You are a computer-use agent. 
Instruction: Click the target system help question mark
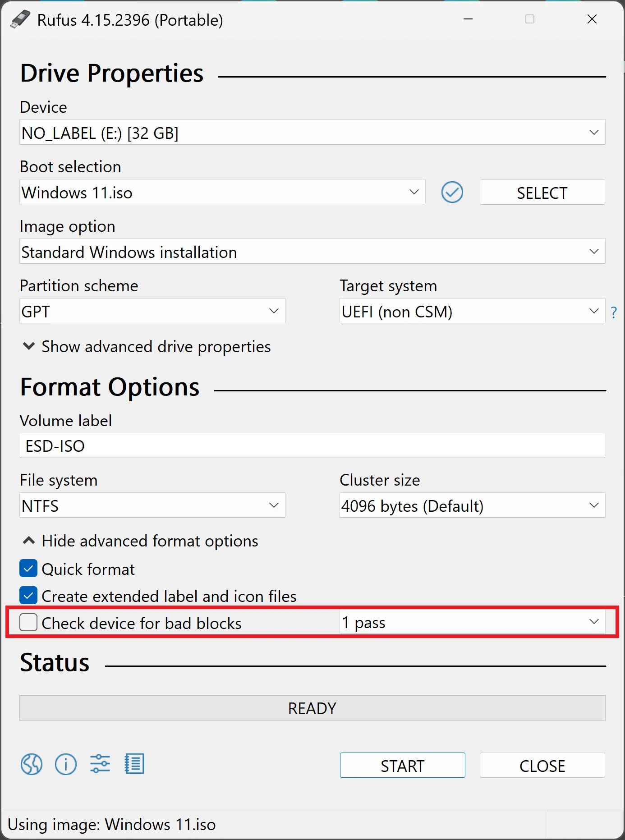click(614, 312)
